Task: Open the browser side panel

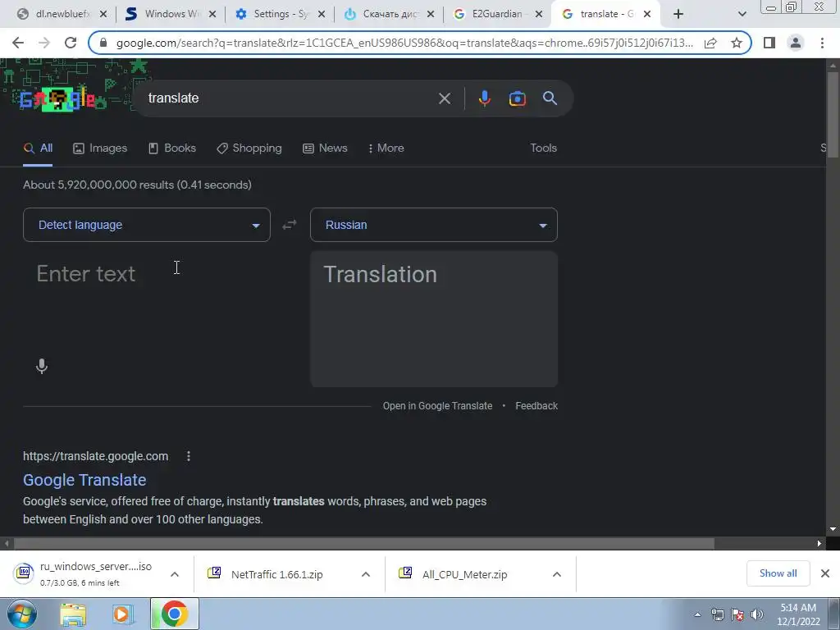Action: coord(769,43)
